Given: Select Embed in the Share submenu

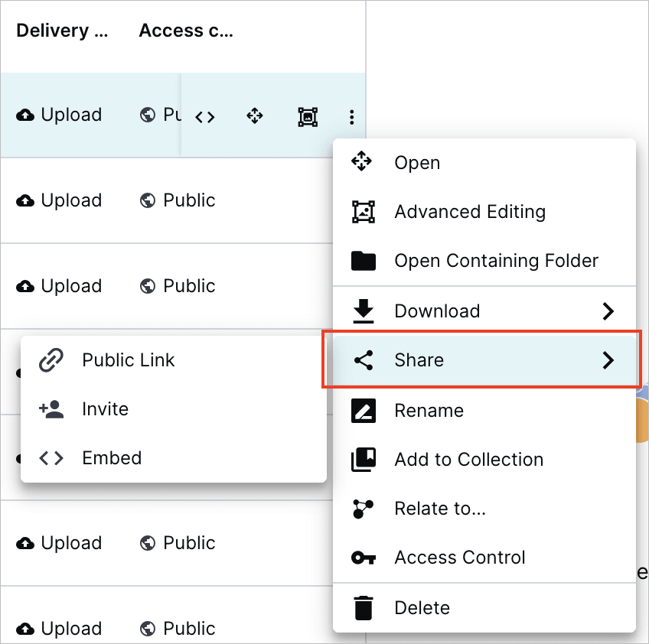Looking at the screenshot, I should 112,458.
